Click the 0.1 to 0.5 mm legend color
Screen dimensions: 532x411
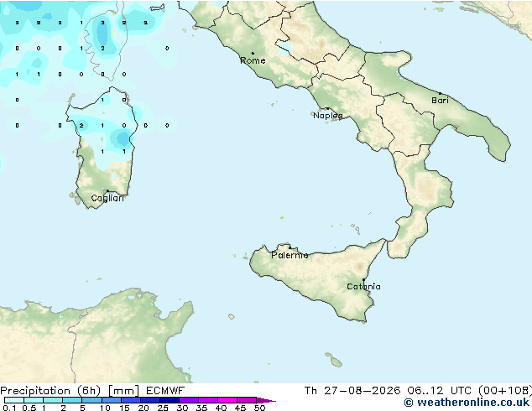pyautogui.click(x=14, y=400)
